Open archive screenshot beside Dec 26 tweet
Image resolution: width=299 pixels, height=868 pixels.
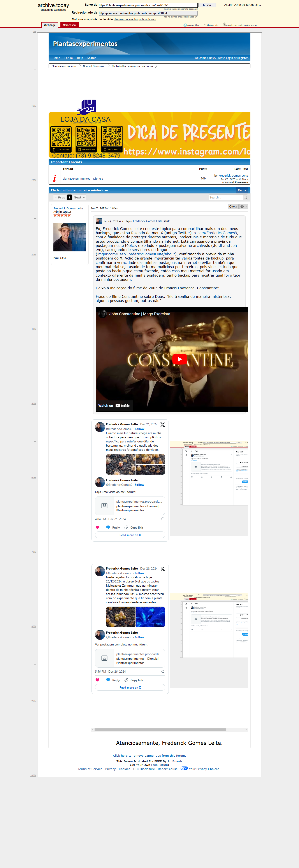[209, 641]
